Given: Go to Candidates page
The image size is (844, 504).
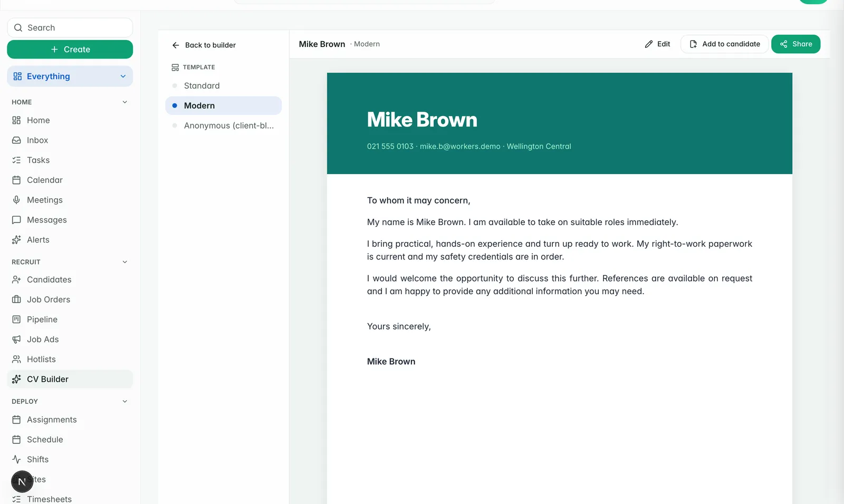Looking at the screenshot, I should pyautogui.click(x=70, y=279).
